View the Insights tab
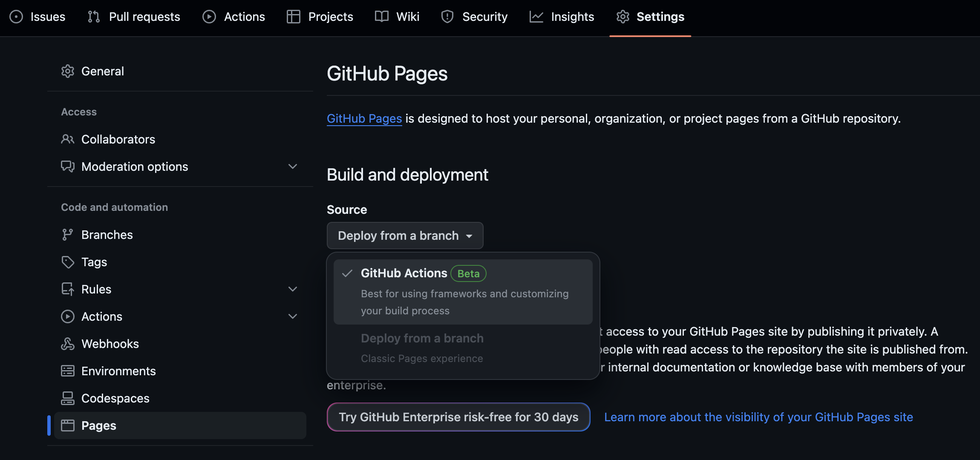Image resolution: width=980 pixels, height=460 pixels. pyautogui.click(x=562, y=17)
